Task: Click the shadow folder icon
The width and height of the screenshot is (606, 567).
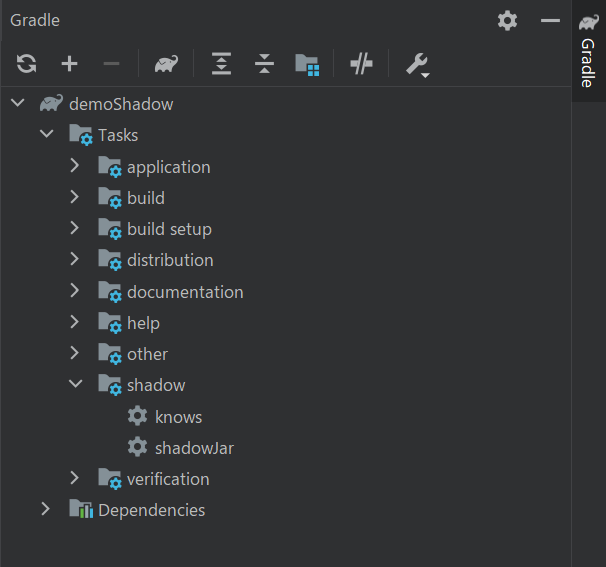Action: pyautogui.click(x=110, y=385)
